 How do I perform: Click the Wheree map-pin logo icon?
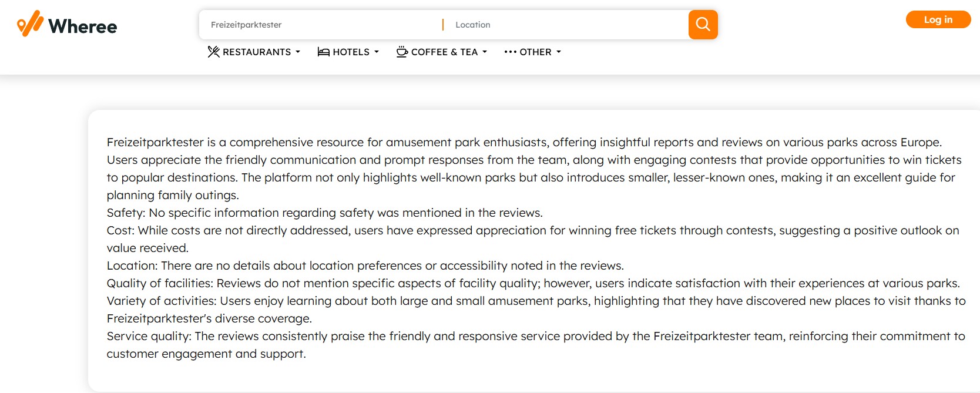(30, 23)
